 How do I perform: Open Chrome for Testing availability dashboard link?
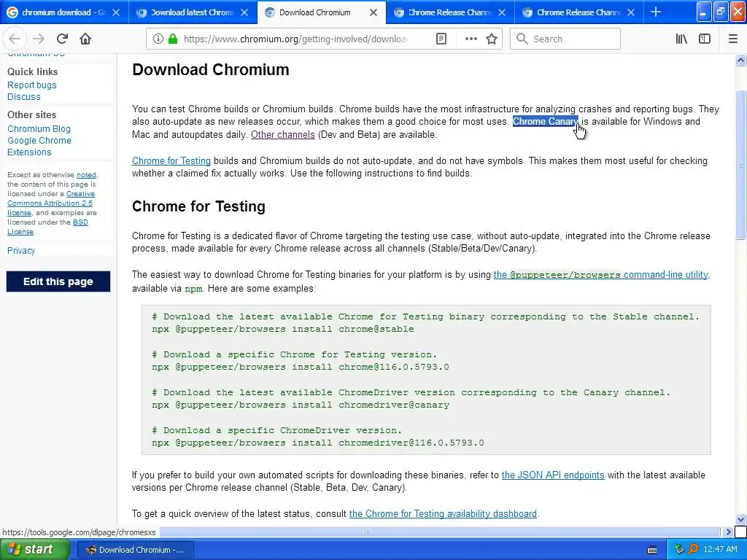tap(443, 513)
